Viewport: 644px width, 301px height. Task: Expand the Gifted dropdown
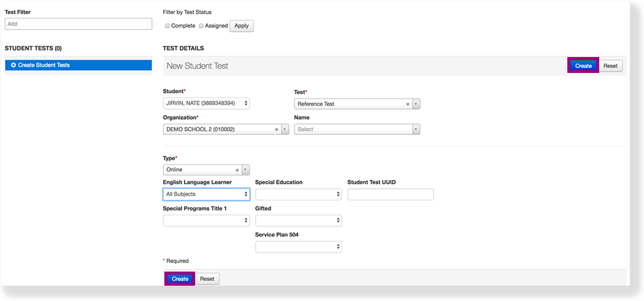click(x=298, y=221)
